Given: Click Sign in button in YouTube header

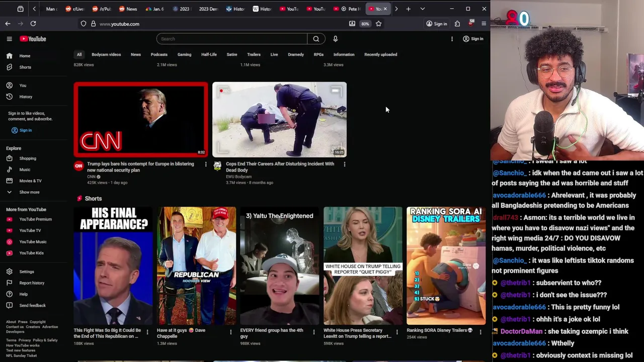Looking at the screenshot, I should tap(473, 39).
